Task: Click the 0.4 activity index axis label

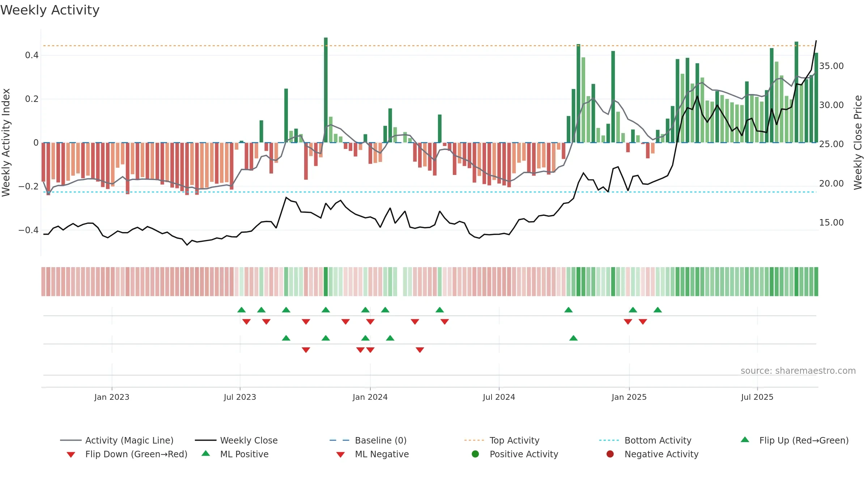Action: [32, 55]
